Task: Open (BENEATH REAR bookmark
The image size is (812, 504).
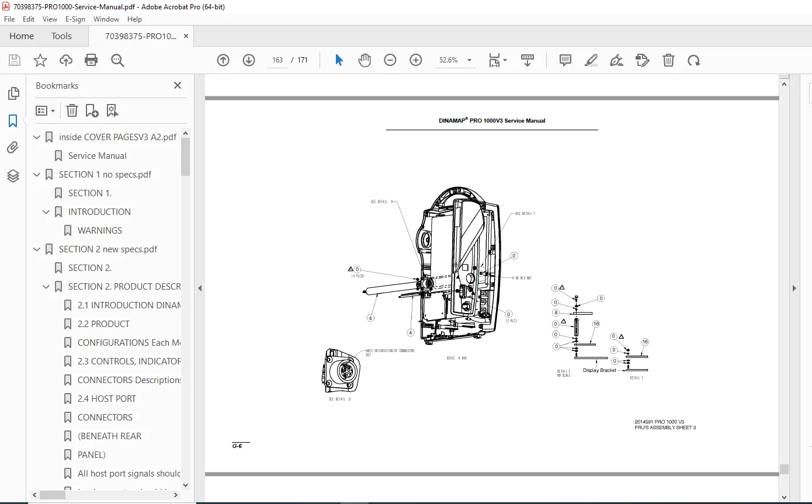Action: click(109, 436)
